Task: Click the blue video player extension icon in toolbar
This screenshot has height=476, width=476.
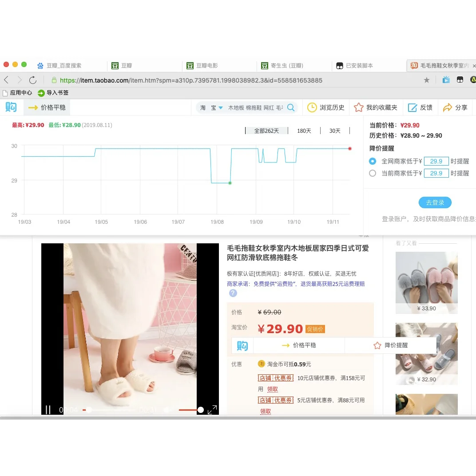Action: [446, 80]
